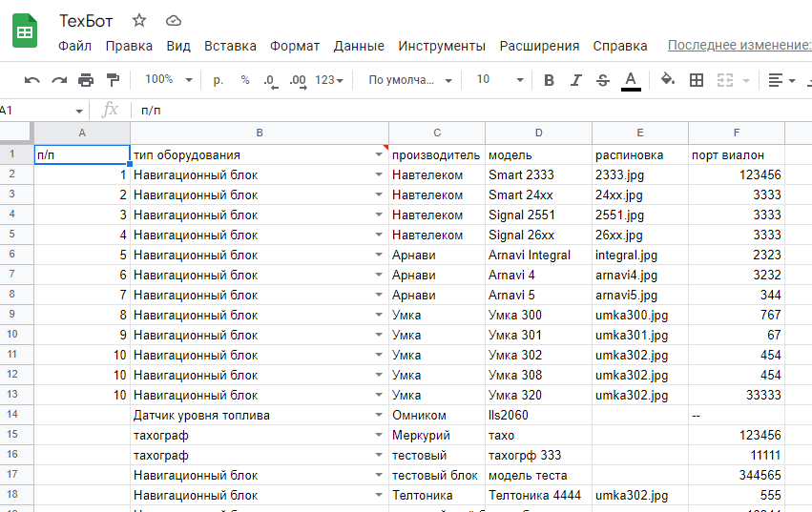Viewport: 812px width, 512px height.
Task: Open the Расширения menu
Action: click(539, 46)
